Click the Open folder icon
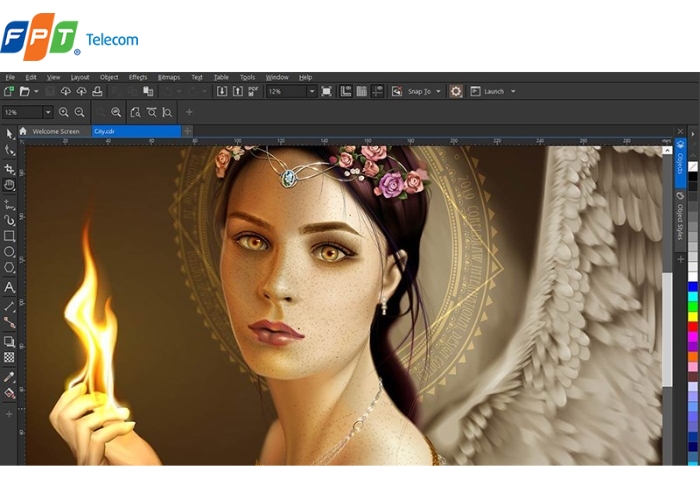This screenshot has width=700, height=500. tap(25, 92)
